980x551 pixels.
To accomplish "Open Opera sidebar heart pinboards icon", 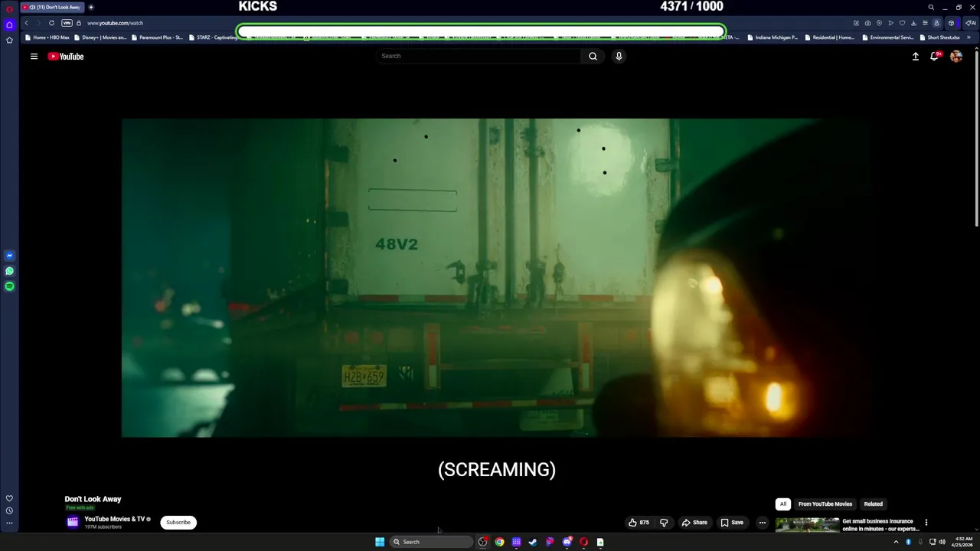I will click(9, 498).
